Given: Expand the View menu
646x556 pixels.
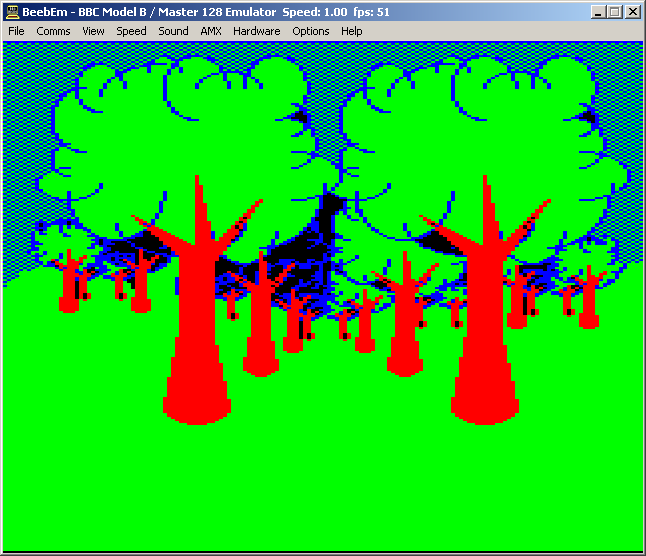Looking at the screenshot, I should [x=93, y=31].
